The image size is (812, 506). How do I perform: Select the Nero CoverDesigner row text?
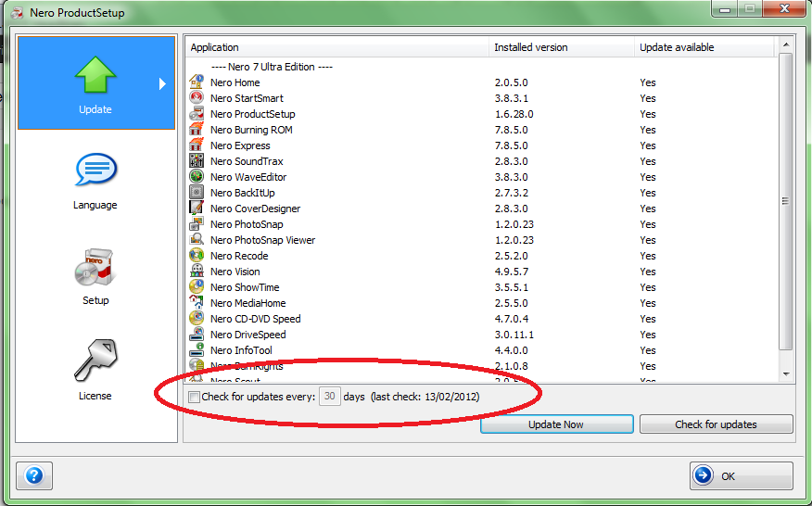coord(255,209)
